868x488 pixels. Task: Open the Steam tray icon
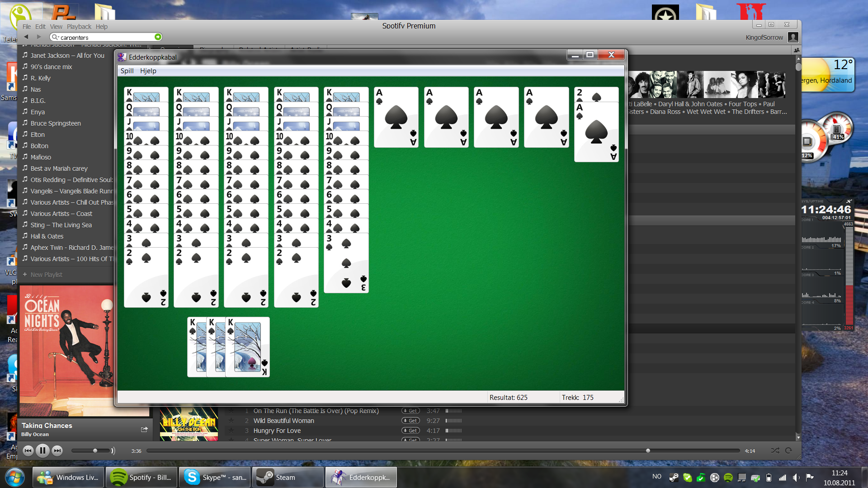click(x=674, y=477)
